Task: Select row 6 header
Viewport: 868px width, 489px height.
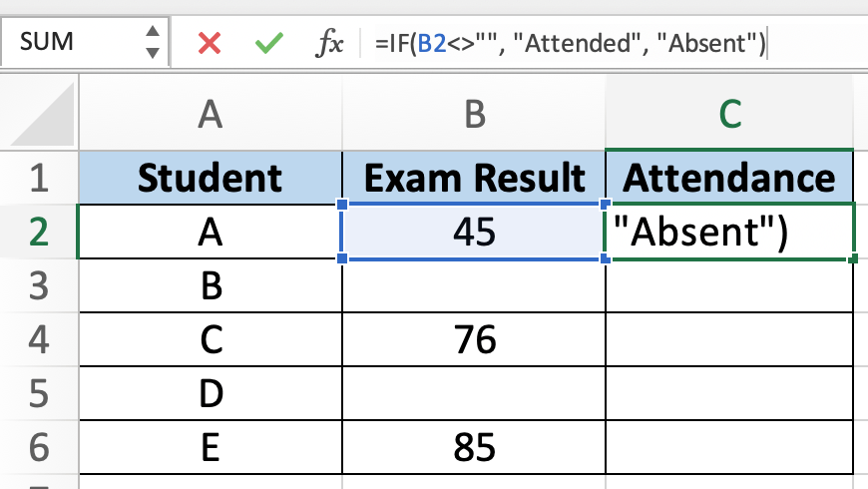Action: (x=39, y=447)
